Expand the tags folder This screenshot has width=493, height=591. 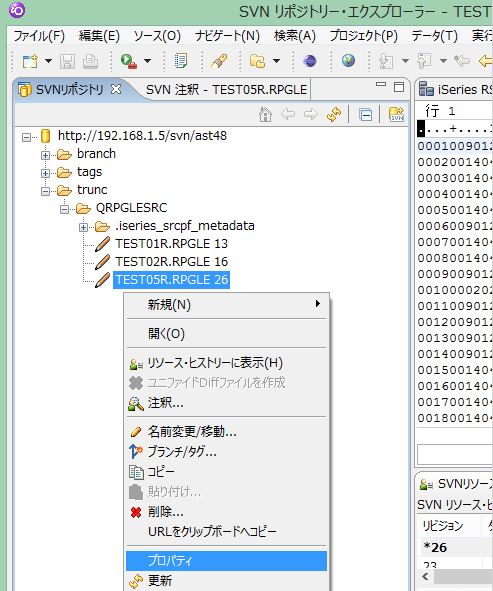click(x=46, y=173)
